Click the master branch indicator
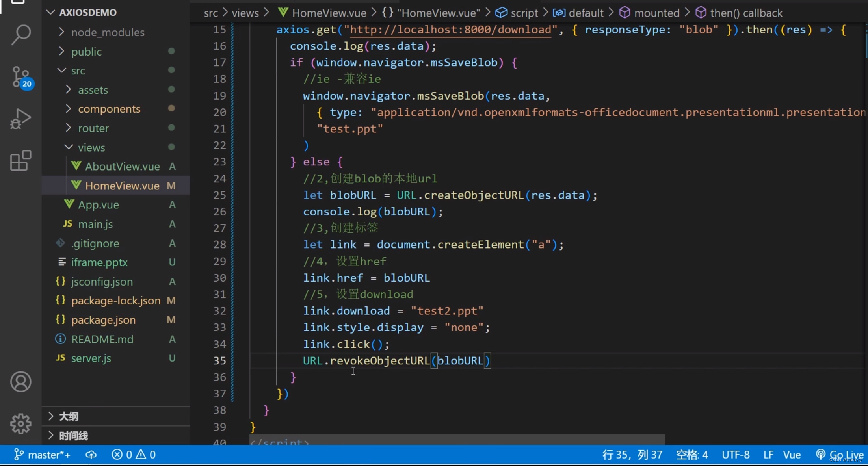 (x=42, y=455)
